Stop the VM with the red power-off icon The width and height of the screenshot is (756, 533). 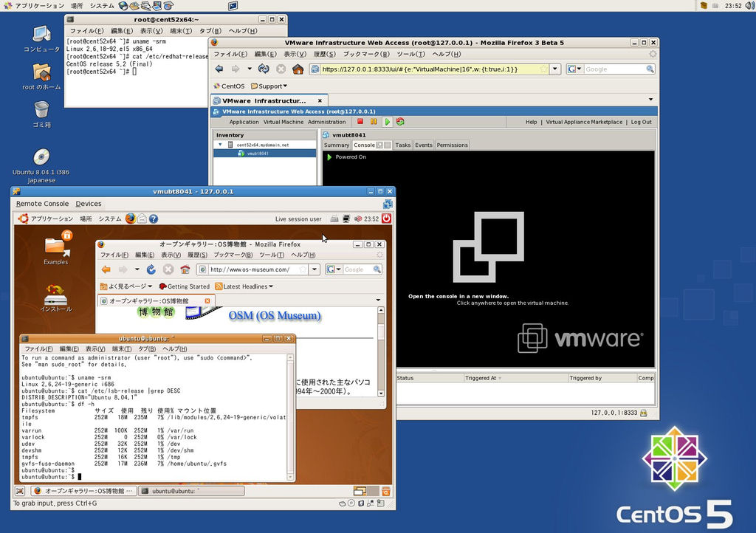[360, 122]
